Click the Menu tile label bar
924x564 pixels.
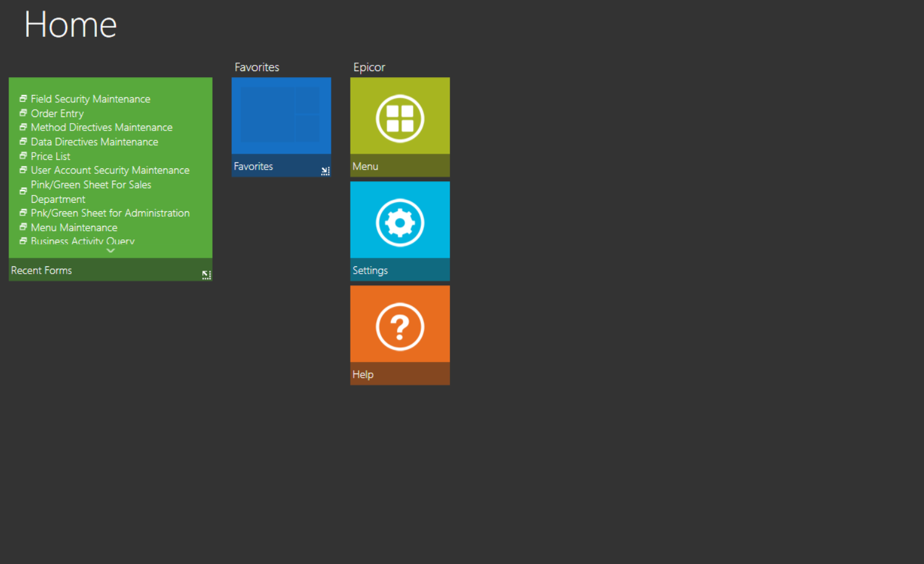[x=400, y=166]
